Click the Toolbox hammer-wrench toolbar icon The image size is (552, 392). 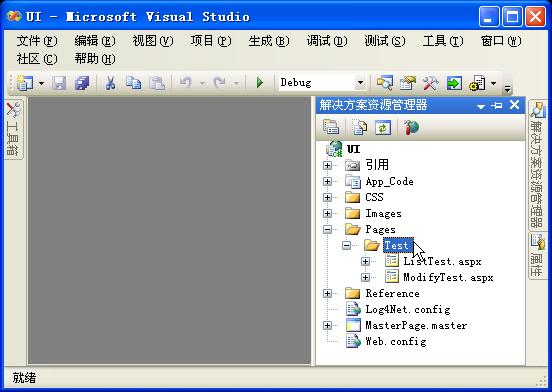(431, 83)
